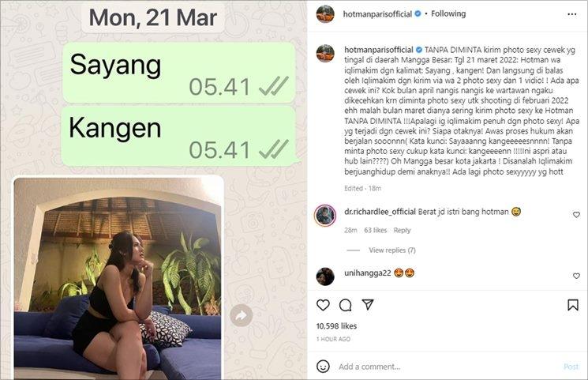Open dr.richardlee_official profile avatar

[325, 216]
